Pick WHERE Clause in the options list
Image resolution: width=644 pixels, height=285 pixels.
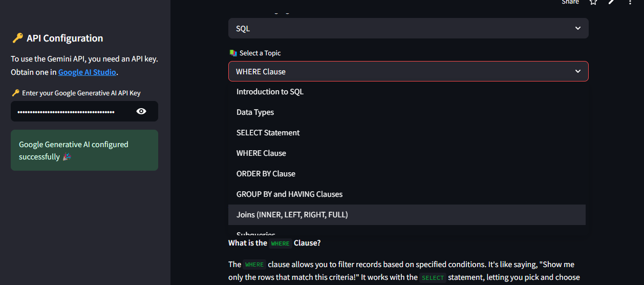[261, 153]
